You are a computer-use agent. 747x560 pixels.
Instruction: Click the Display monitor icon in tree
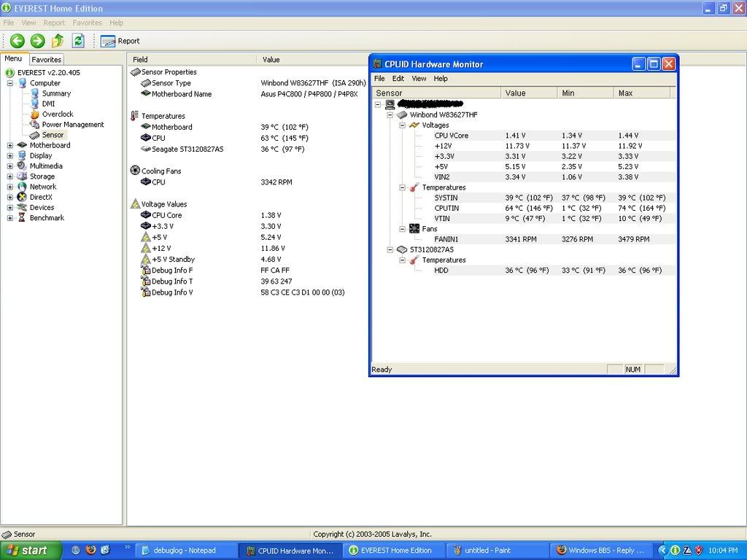[22, 156]
